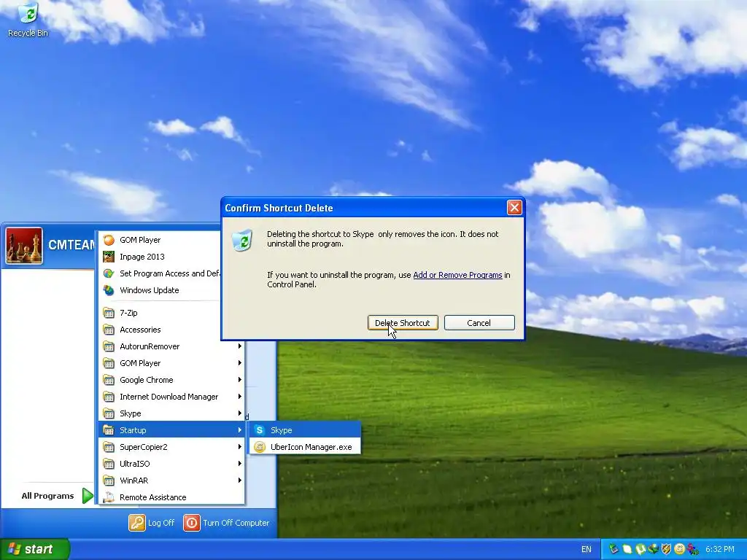Click the uTorrent tray icon
Screen dimensions: 747x560
click(x=640, y=549)
